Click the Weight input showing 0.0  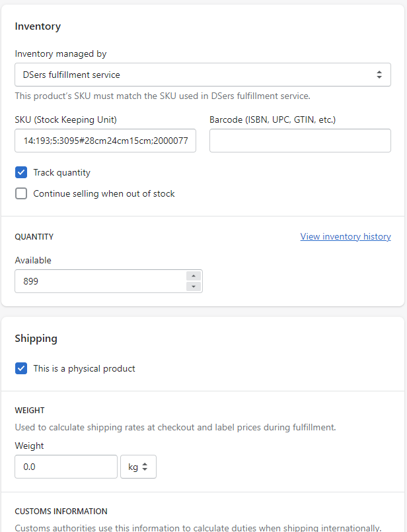coord(66,467)
